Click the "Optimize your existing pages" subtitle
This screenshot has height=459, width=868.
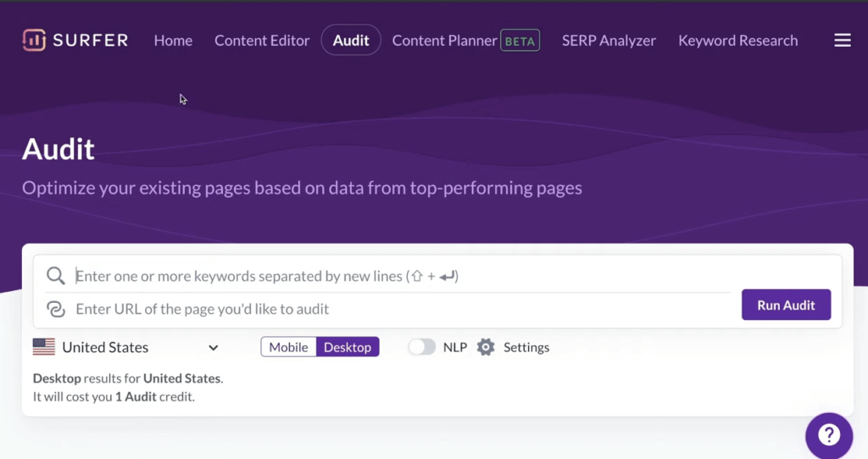tap(302, 188)
